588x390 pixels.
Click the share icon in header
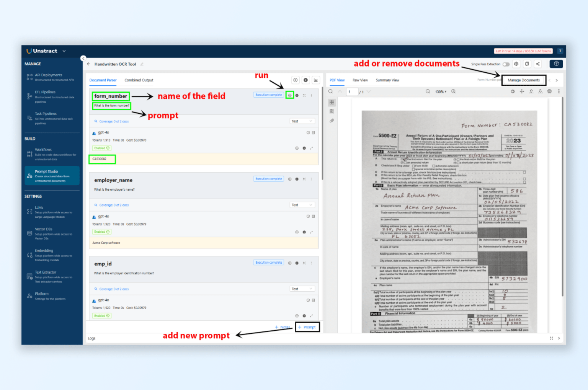(x=537, y=64)
